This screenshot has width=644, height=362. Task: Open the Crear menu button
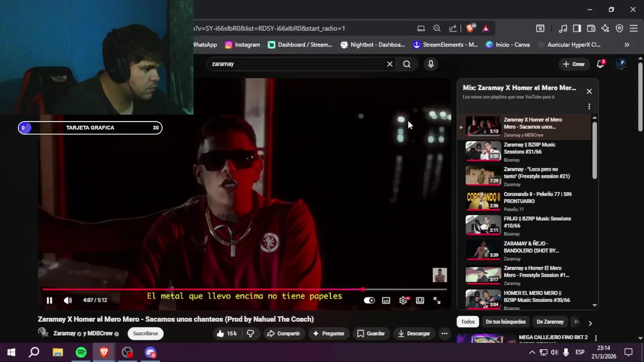pos(574,64)
